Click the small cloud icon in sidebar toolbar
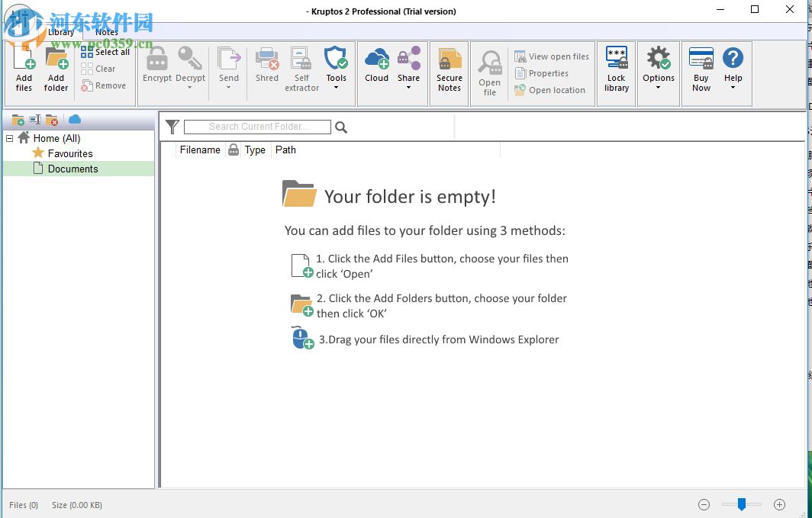 click(75, 120)
